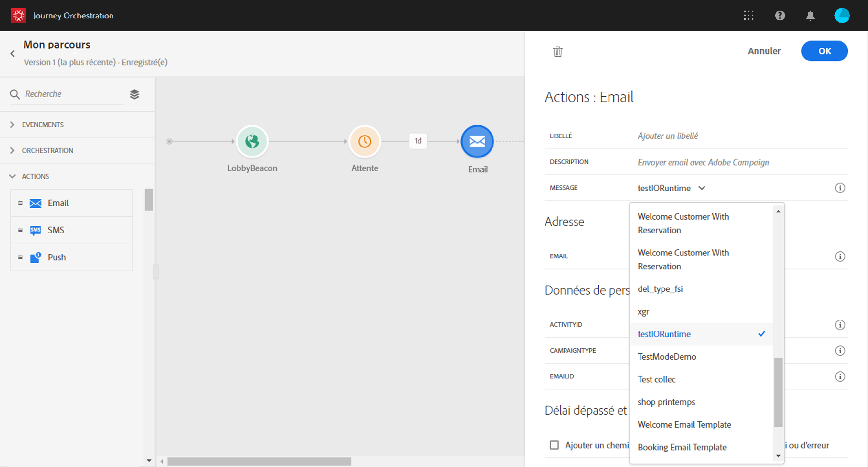Screen dimensions: 868x467
Task: Open the notifications bell
Action: [810, 16]
